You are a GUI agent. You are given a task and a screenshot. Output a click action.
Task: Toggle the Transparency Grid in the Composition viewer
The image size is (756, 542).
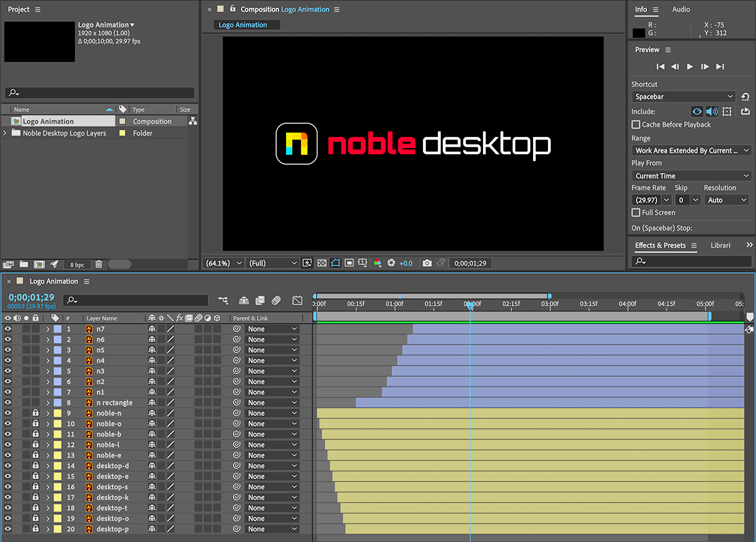(x=322, y=263)
